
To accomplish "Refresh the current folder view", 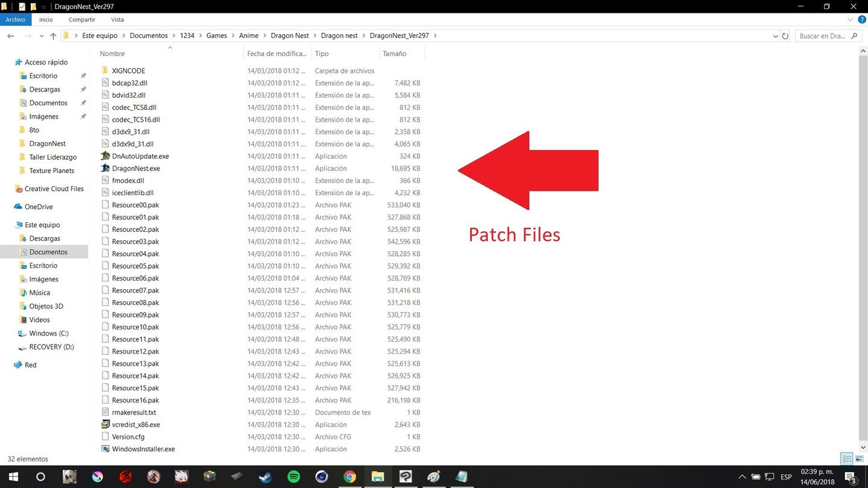I will 785,36.
